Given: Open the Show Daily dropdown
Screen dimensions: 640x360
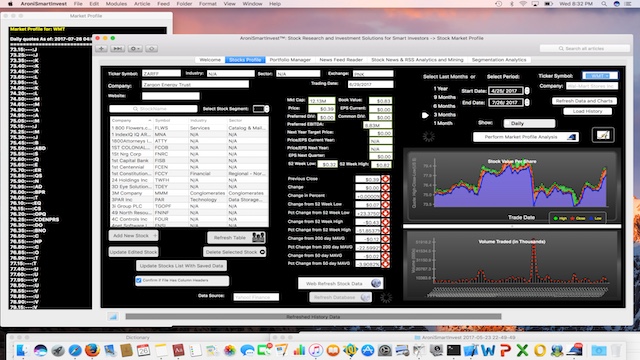Looking at the screenshot, I should coord(529,123).
